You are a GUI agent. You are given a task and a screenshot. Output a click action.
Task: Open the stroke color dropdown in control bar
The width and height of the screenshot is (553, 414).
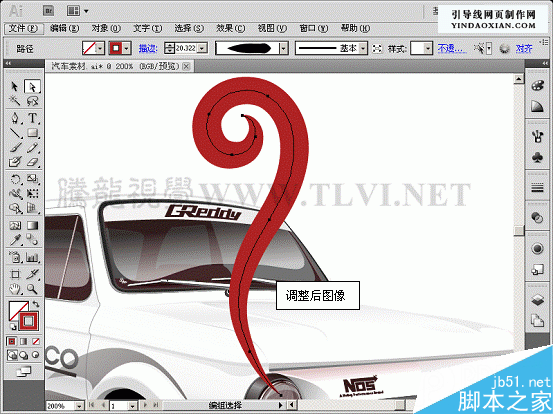coord(127,48)
